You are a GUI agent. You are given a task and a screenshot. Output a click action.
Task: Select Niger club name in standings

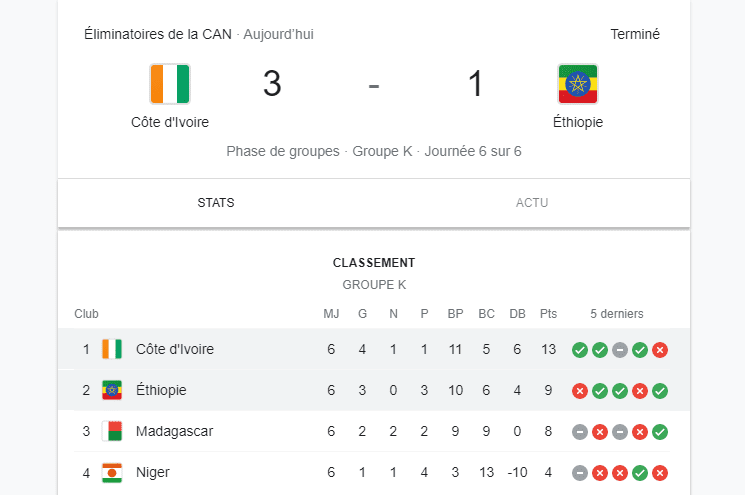152,472
